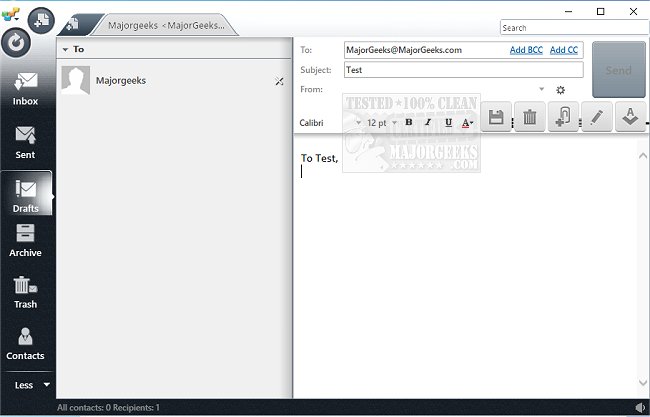Delete the draft with the trash can button
The height and width of the screenshot is (417, 650).
[x=530, y=116]
